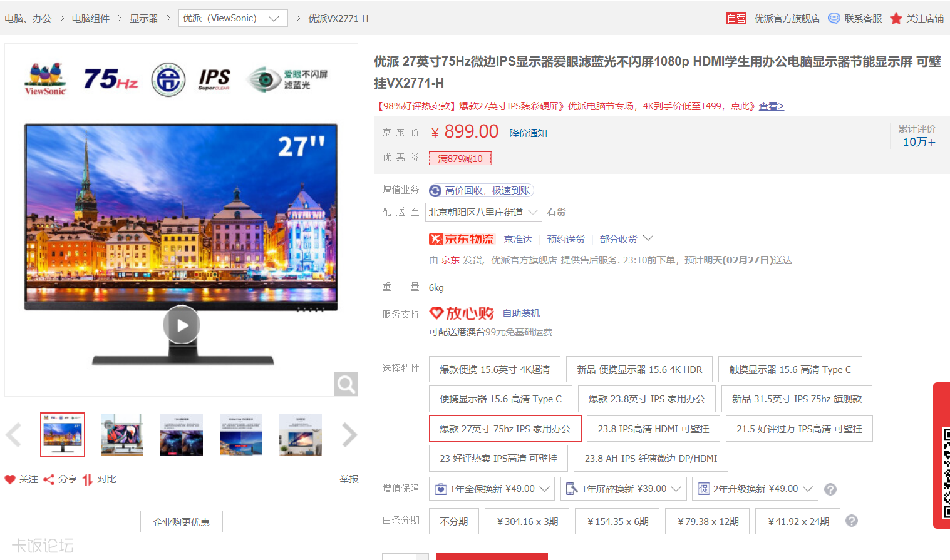Select option 爆款 27英寸 75hz IPS 家用办公
950x560 pixels.
pyautogui.click(x=505, y=429)
